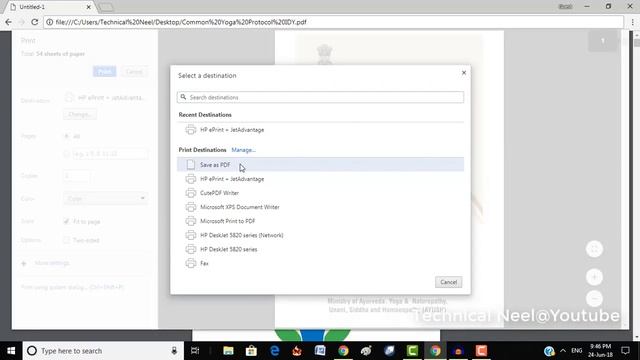Image resolution: width=640 pixels, height=360 pixels.
Task: Close the Select a destination dialog
Action: 464,73
